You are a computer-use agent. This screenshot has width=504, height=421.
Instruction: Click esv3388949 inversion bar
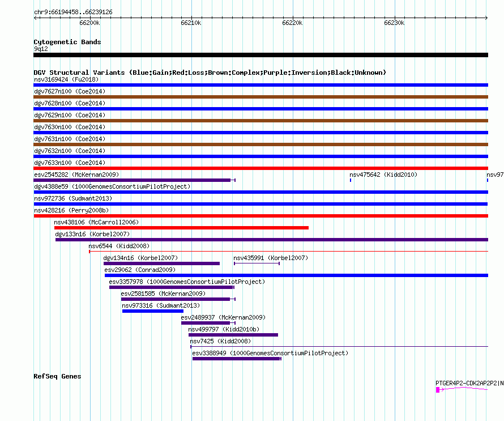(x=237, y=359)
